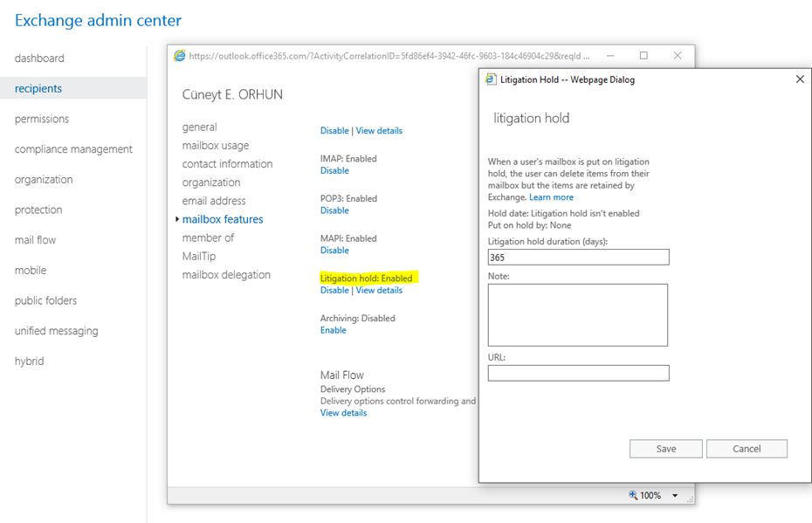Viewport: 812px width, 523px height.
Task: Click the topmost Disable link above IMAP
Action: (334, 130)
